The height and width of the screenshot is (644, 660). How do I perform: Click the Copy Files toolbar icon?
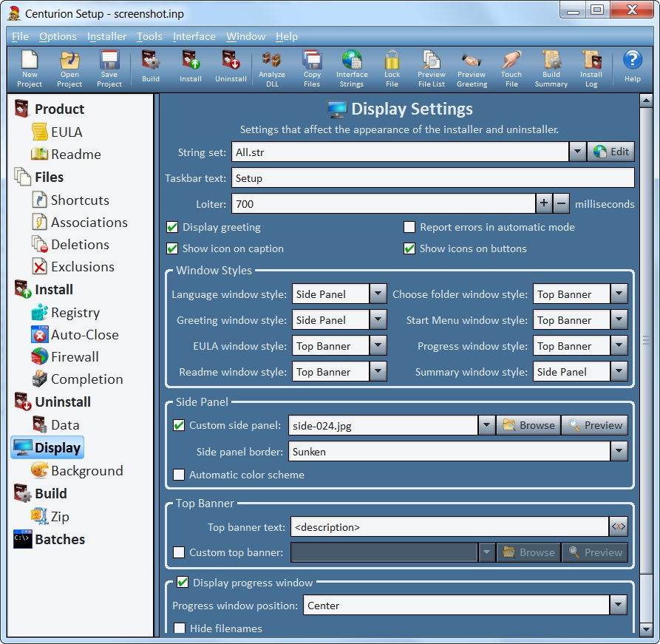(312, 69)
